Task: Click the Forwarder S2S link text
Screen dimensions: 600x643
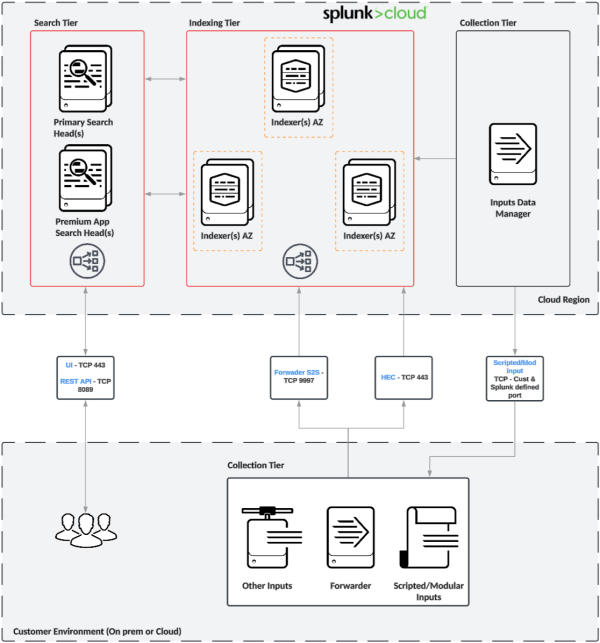Action: [297, 372]
